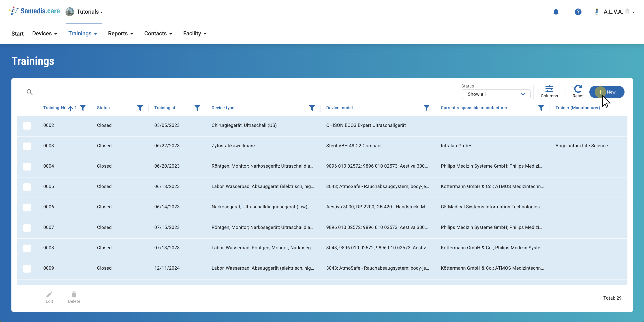Open the Reports menu
Viewport: 644px width, 322px height.
[x=120, y=34]
